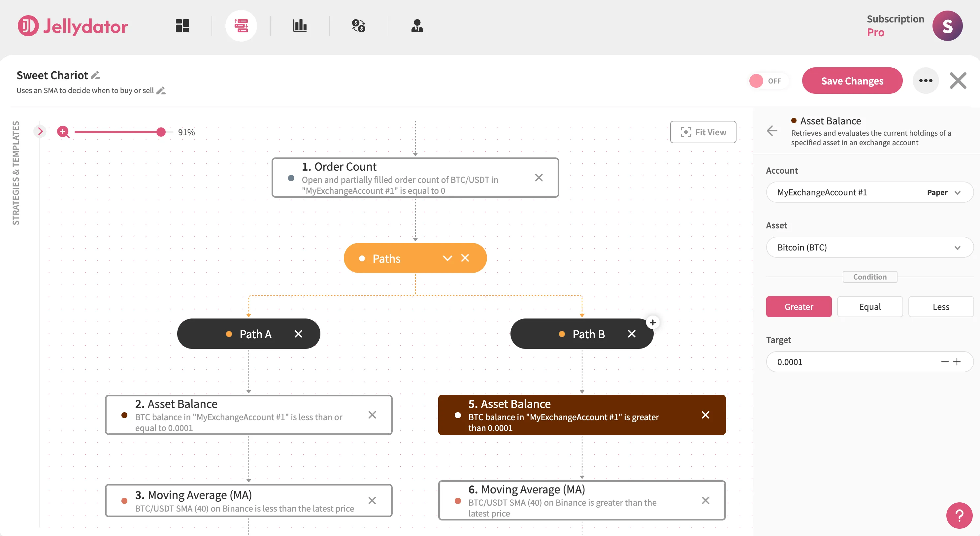Click the zoom-in magnifier icon
This screenshot has width=980, height=536.
click(x=63, y=132)
